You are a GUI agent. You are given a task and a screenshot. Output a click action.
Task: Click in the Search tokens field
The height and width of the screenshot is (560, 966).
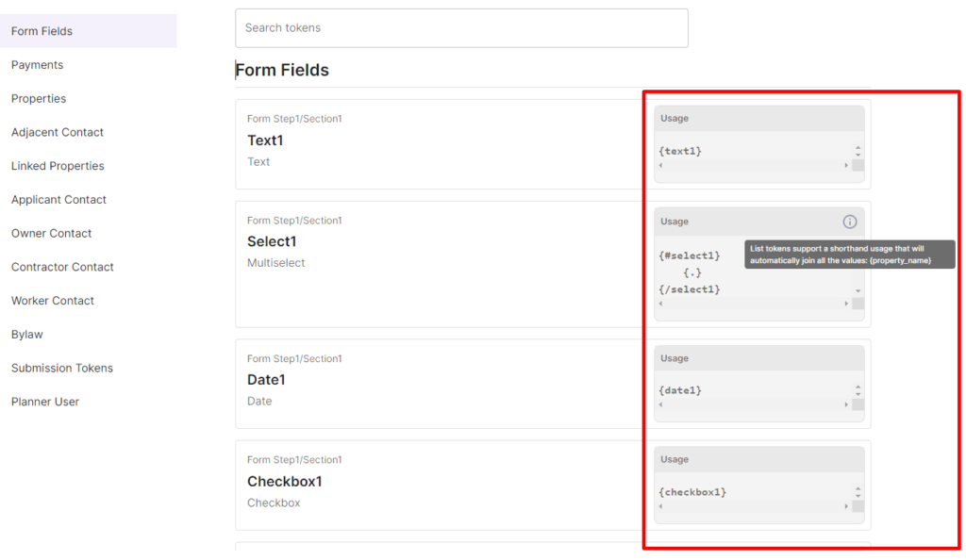461,28
